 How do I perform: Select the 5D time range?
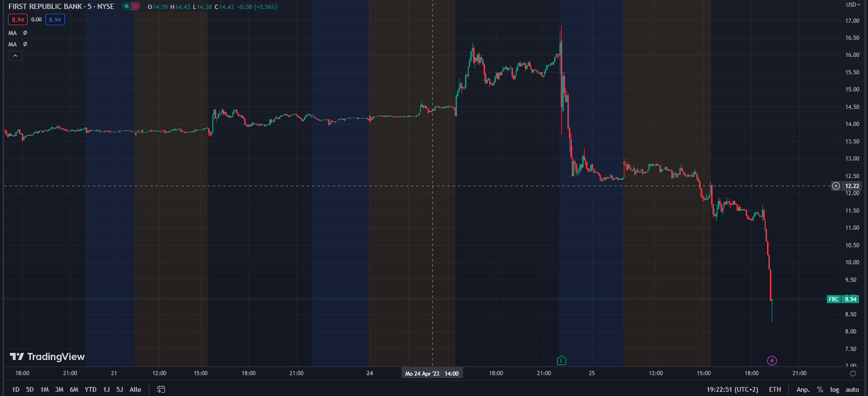pos(30,389)
